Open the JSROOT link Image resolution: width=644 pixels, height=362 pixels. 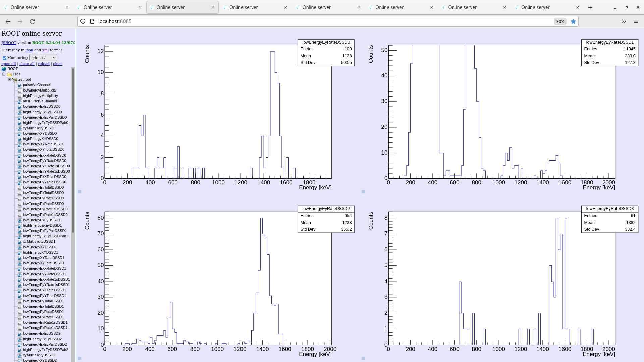(x=9, y=43)
